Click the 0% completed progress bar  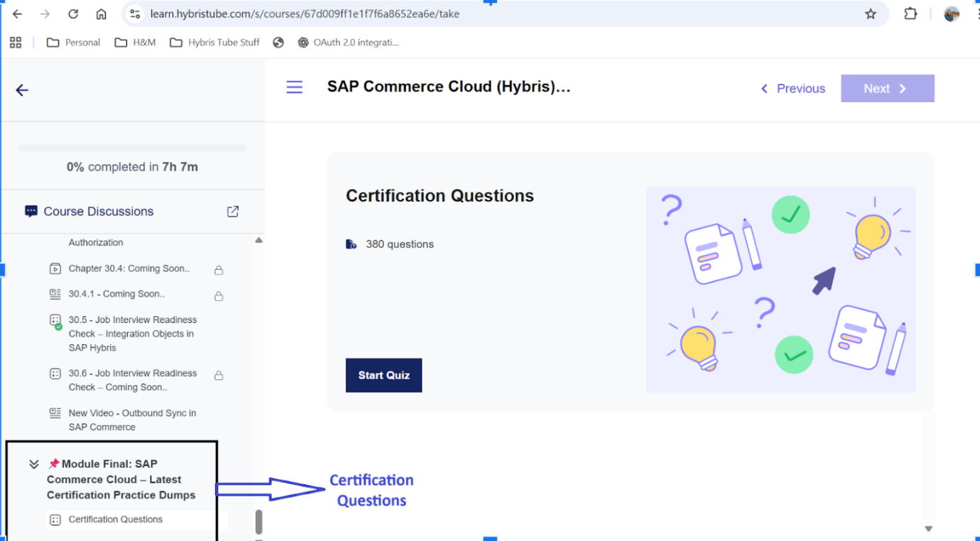[x=132, y=147]
